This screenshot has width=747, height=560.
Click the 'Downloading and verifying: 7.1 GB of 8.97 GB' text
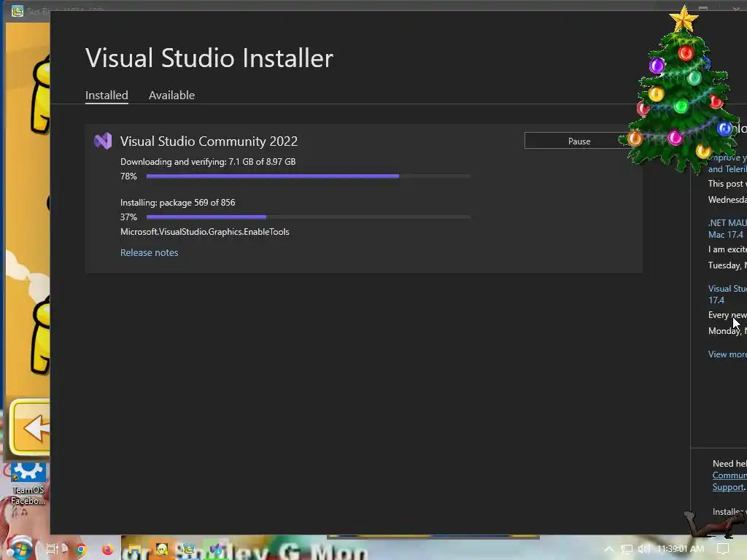click(208, 162)
